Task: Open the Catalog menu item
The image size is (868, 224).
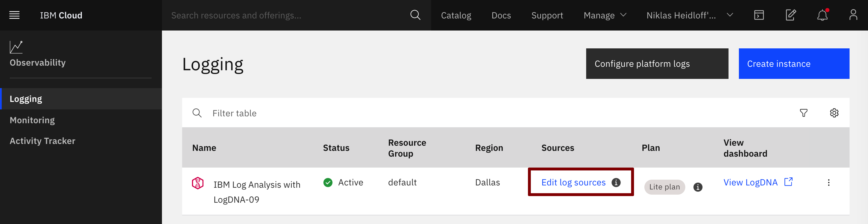Action: [x=456, y=16]
